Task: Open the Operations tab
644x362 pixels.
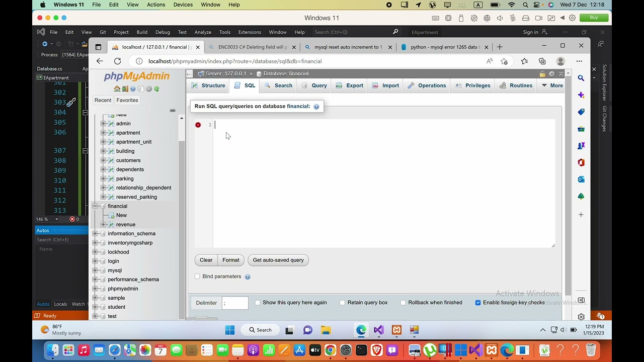Action: click(x=427, y=85)
